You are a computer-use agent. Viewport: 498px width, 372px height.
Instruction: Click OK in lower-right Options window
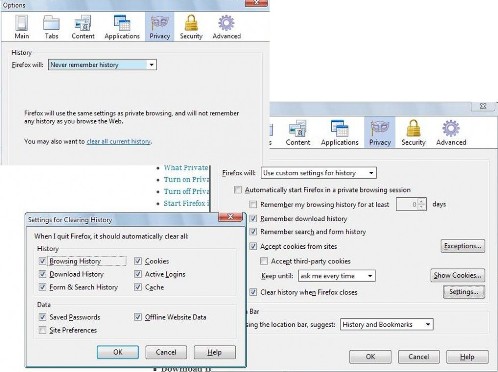370,356
